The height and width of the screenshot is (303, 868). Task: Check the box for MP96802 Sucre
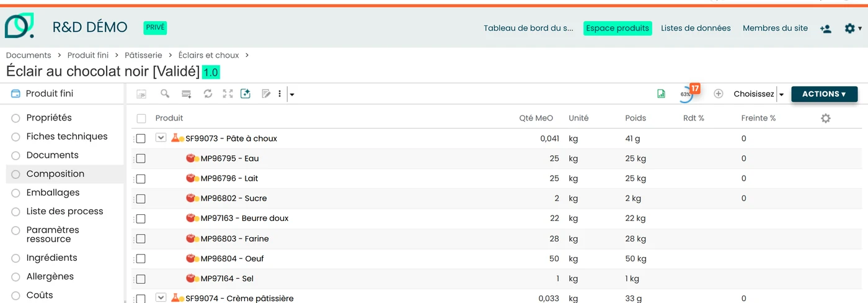141,199
